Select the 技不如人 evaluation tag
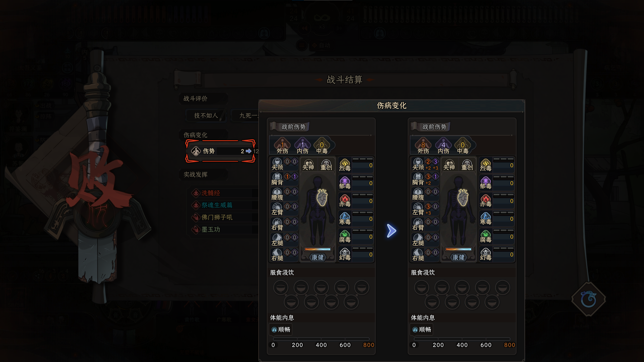Screen dimensions: 644x362 click(206, 115)
